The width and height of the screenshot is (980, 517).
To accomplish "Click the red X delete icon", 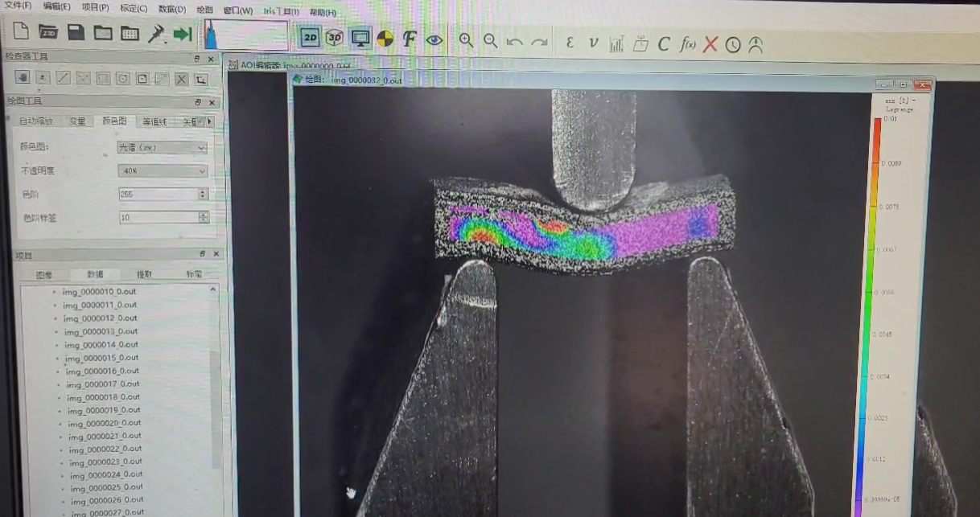I will (710, 44).
